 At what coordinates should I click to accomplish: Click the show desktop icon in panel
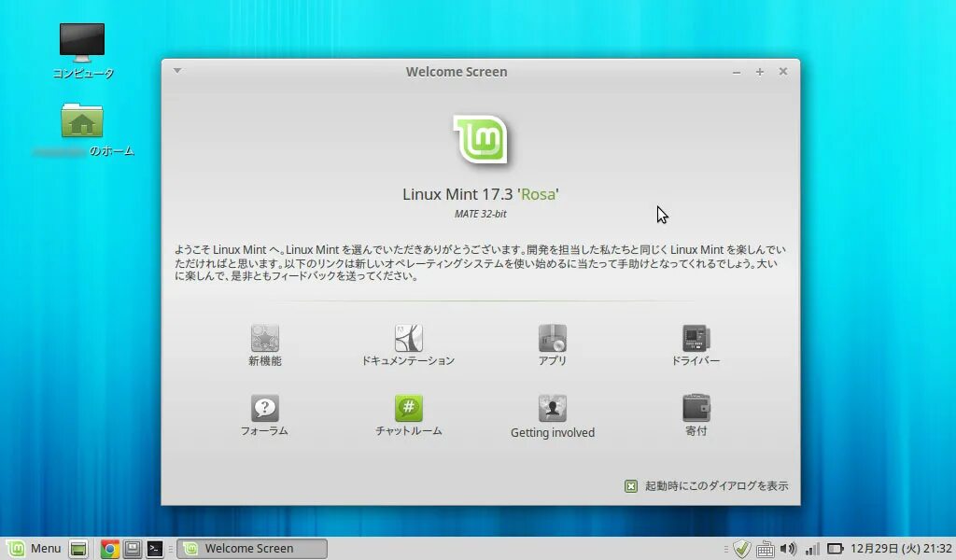pyautogui.click(x=78, y=549)
